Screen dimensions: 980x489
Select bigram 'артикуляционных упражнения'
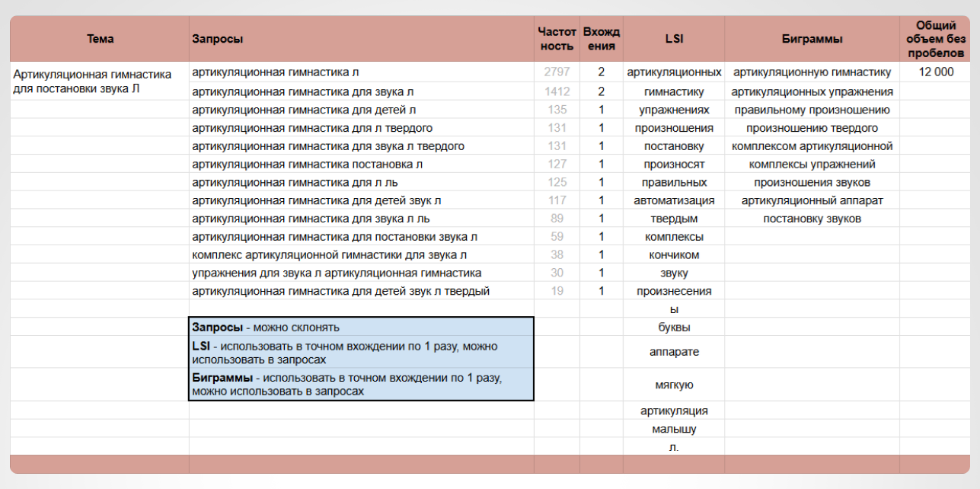[812, 91]
